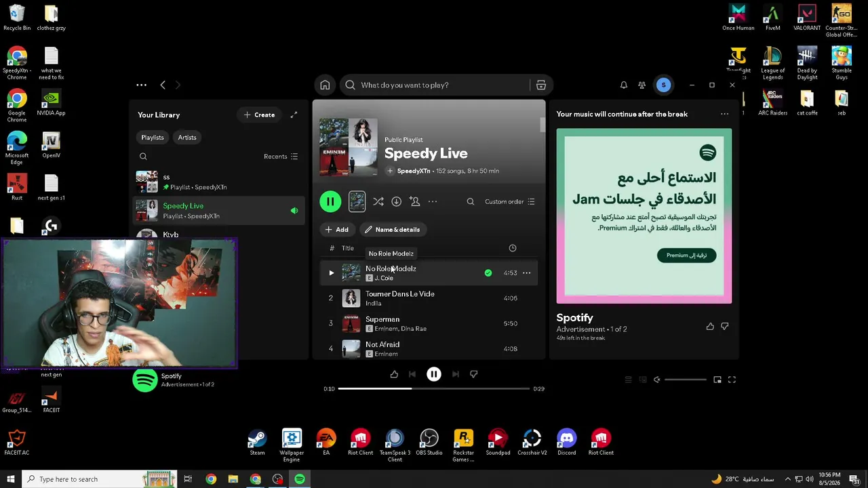This screenshot has height=488, width=868.
Task: Mute volume with the speaker icon
Action: [x=656, y=380]
